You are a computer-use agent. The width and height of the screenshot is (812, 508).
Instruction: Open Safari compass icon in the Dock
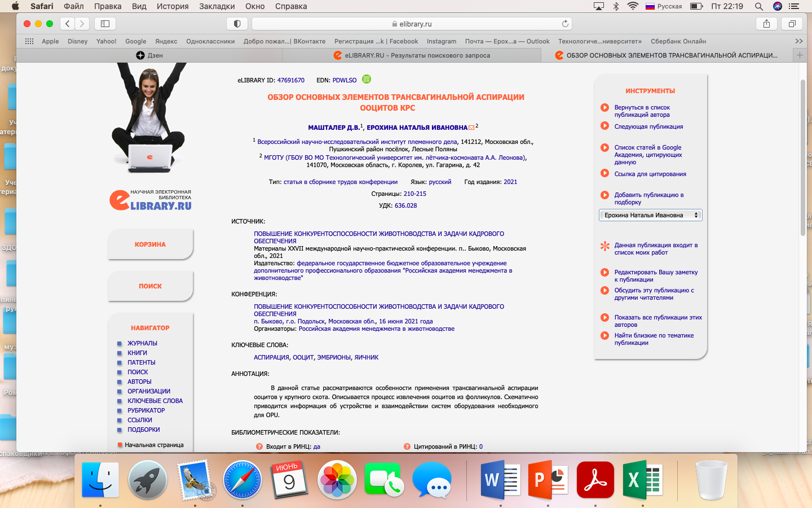(x=242, y=480)
